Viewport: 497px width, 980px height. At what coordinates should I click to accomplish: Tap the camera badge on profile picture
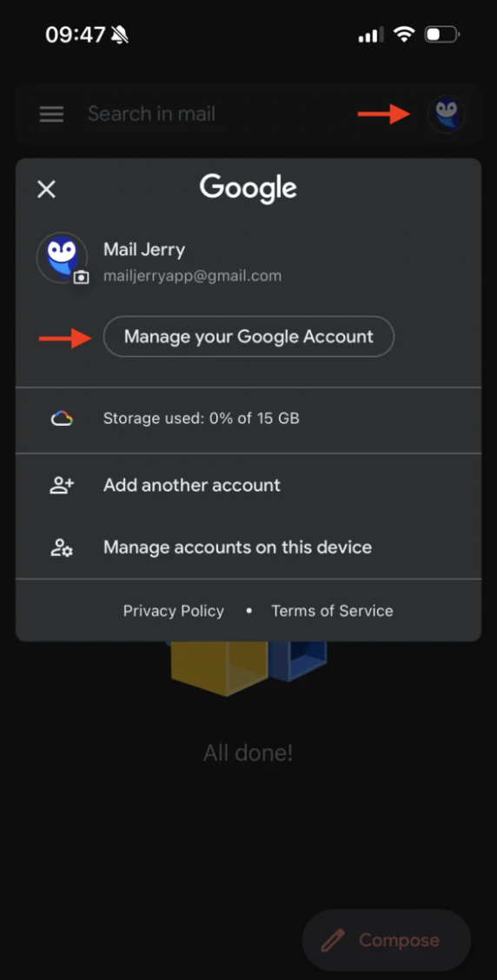click(82, 277)
